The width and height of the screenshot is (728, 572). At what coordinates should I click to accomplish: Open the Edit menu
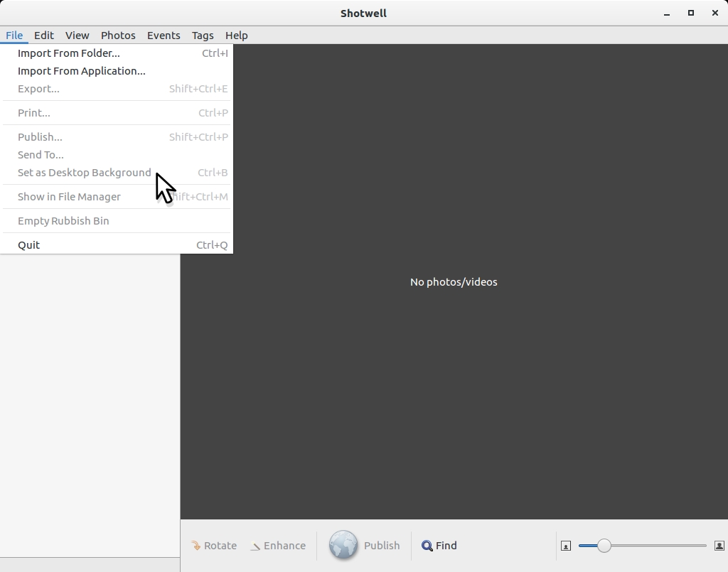point(44,36)
